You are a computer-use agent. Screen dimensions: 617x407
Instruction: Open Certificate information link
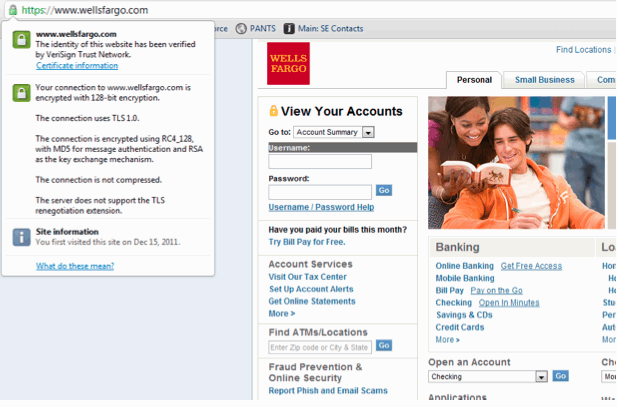click(77, 65)
